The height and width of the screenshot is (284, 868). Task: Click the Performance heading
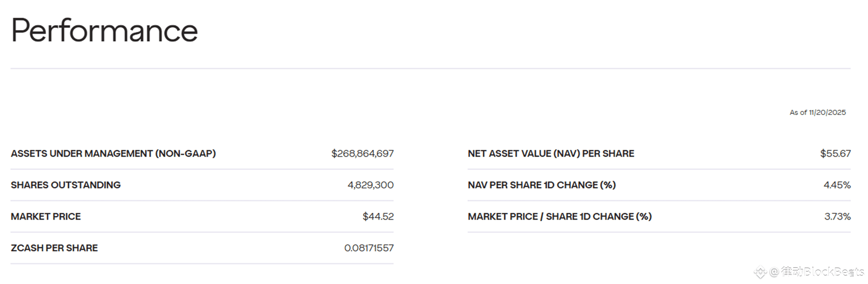click(x=104, y=30)
